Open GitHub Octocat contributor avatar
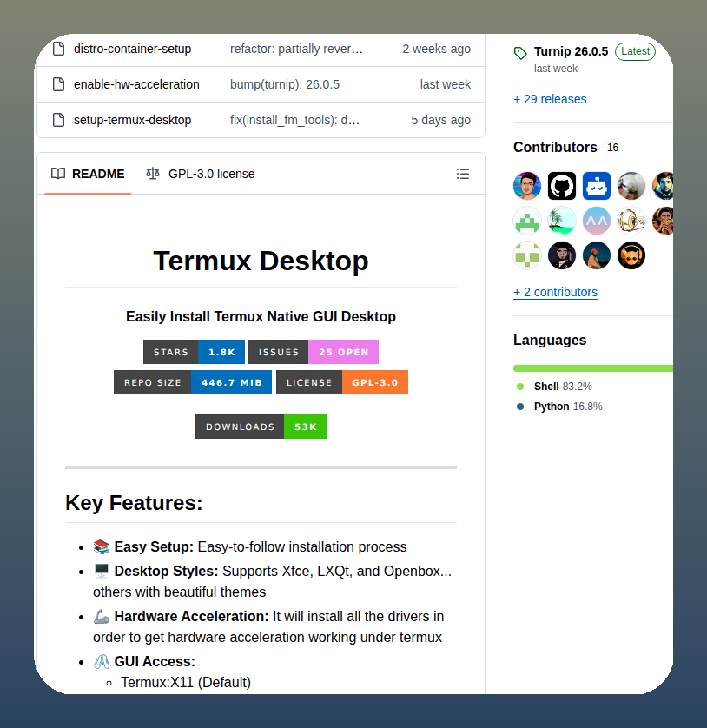The image size is (707, 728). [x=562, y=186]
